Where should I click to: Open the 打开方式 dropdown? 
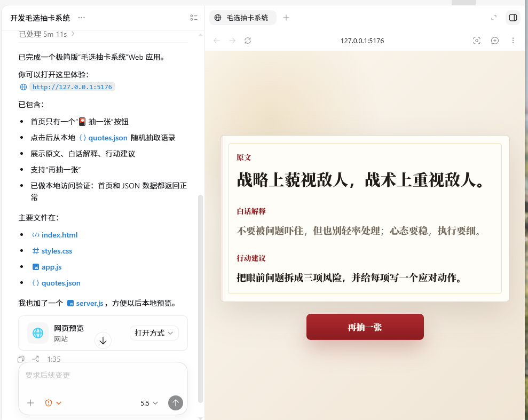coord(154,333)
